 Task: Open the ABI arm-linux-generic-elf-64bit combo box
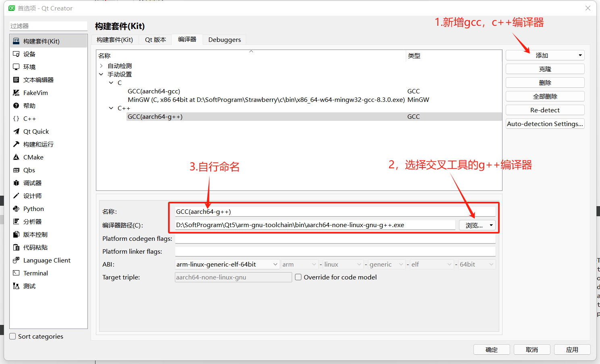227,264
